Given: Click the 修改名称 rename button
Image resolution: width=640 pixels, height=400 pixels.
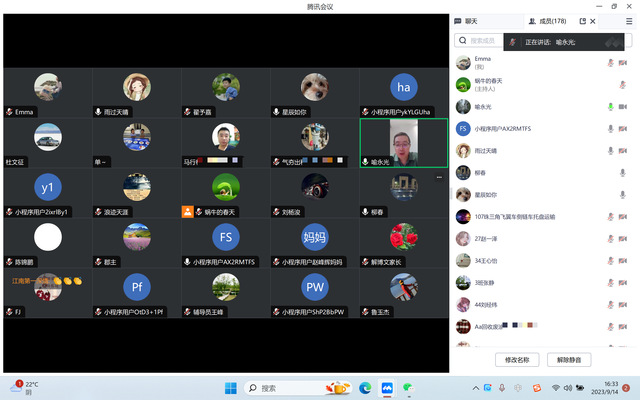Looking at the screenshot, I should (x=517, y=359).
